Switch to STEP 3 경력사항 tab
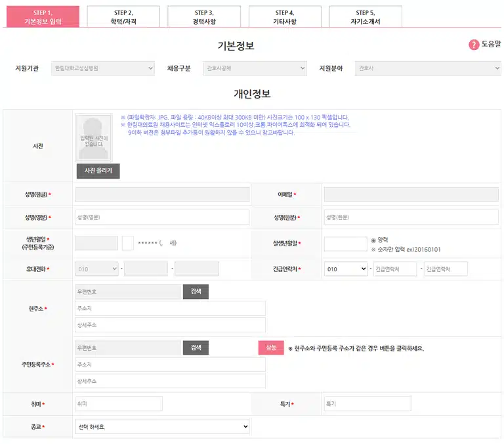 tap(204, 16)
